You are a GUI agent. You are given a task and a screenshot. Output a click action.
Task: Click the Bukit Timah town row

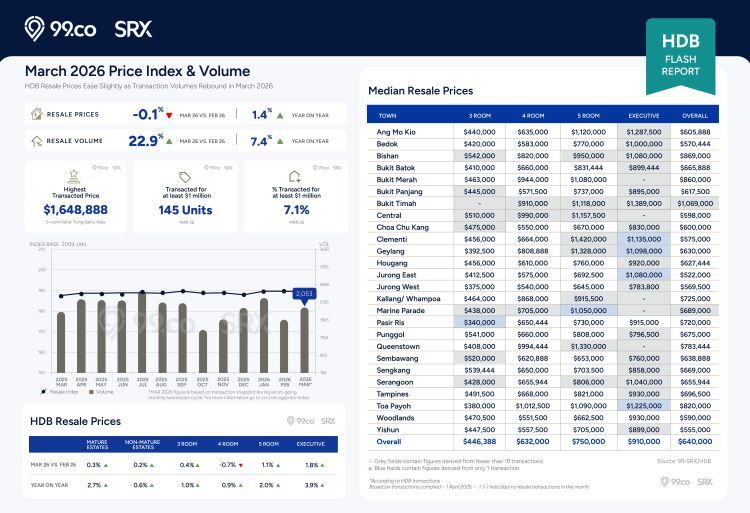[x=396, y=203]
